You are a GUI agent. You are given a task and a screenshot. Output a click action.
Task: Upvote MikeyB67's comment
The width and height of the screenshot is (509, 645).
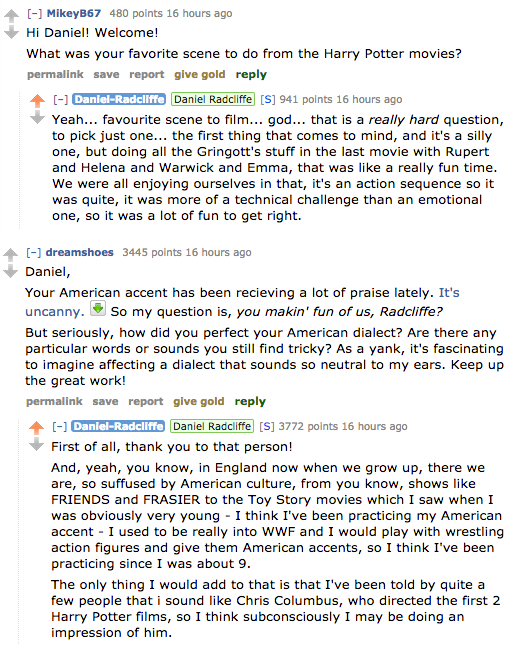click(11, 16)
